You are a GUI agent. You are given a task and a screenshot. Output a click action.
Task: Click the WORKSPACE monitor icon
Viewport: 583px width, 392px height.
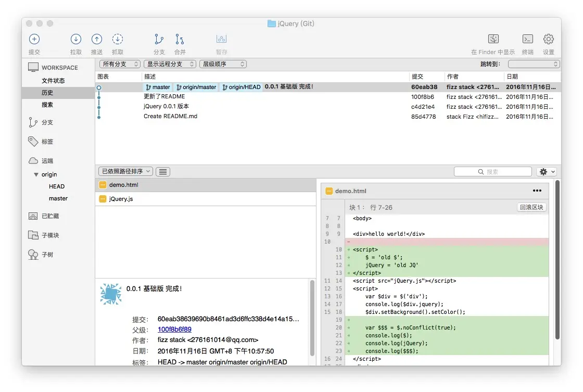point(33,67)
